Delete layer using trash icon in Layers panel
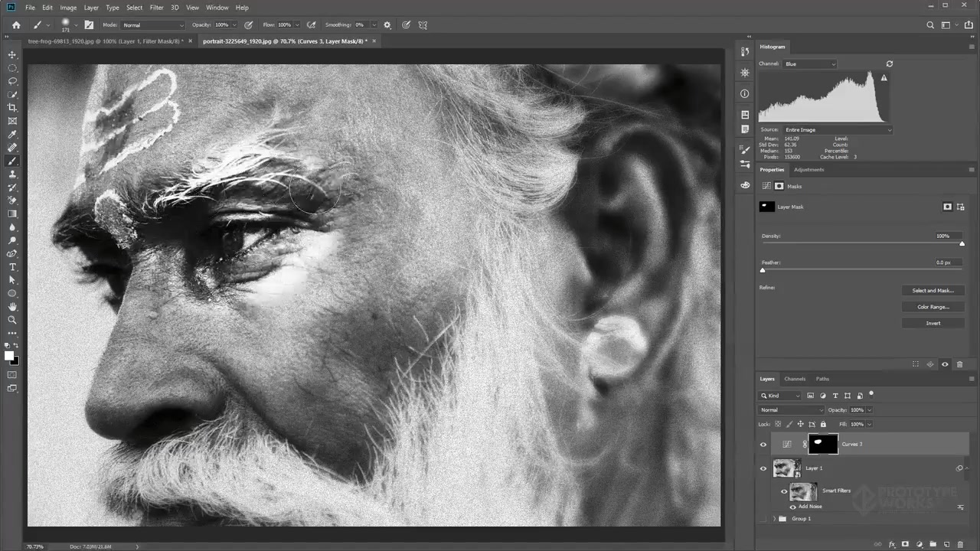 coord(960,544)
